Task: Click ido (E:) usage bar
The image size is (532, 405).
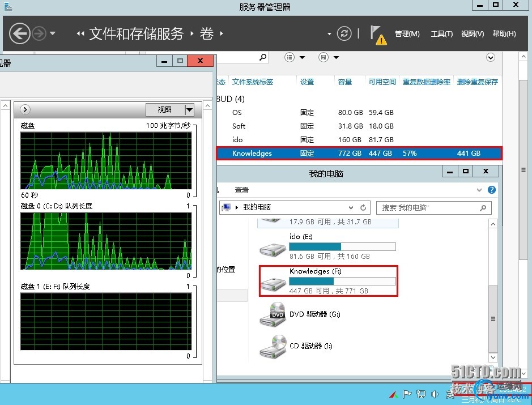Action: coord(342,246)
